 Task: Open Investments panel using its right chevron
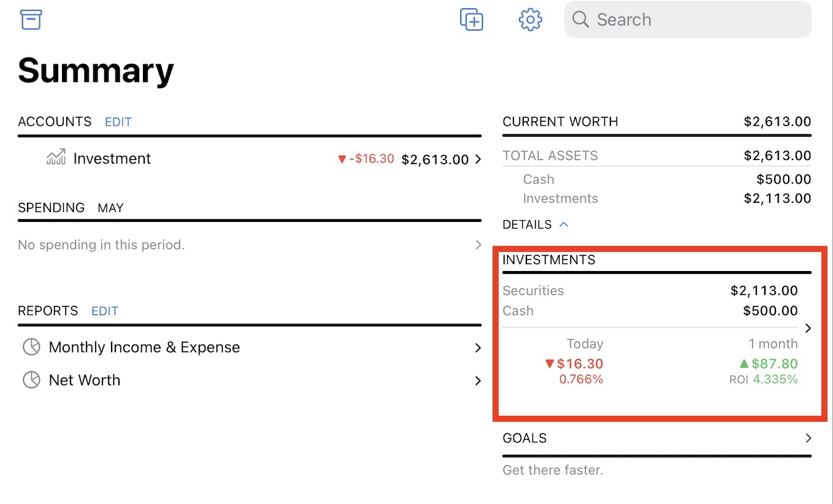808,328
